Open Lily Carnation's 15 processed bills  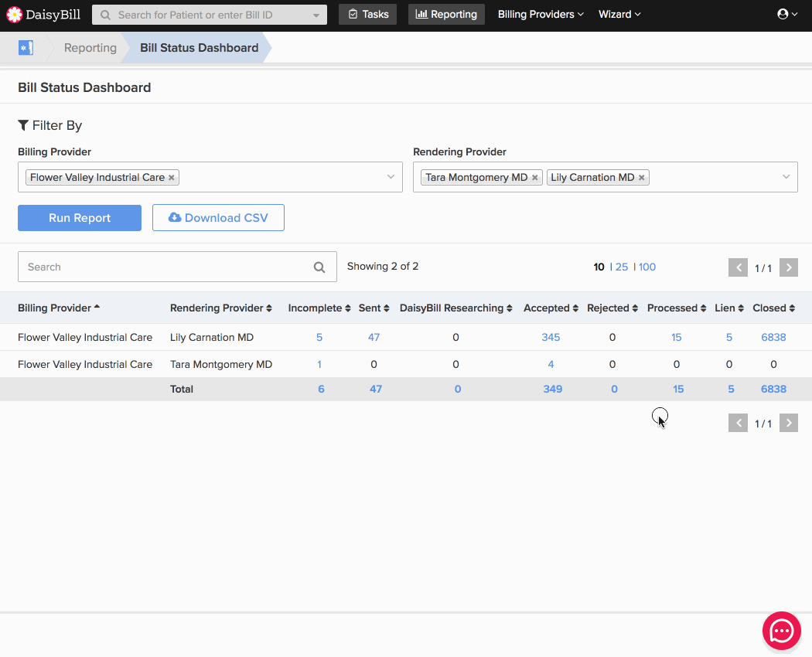point(677,338)
